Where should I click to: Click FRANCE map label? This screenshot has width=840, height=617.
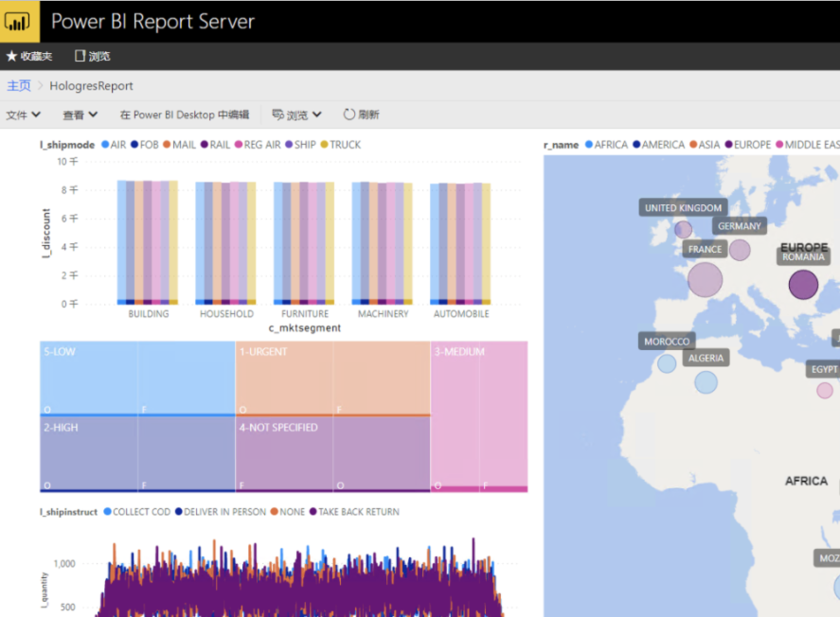pyautogui.click(x=705, y=249)
